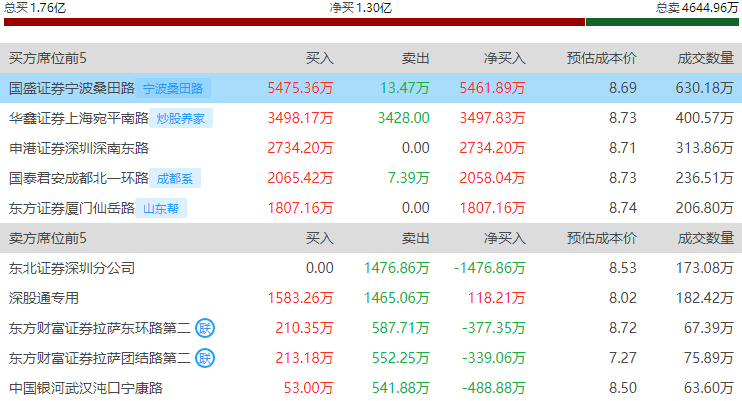Click the 卖方席位前5 section header
The image size is (742, 401).
click(47, 238)
